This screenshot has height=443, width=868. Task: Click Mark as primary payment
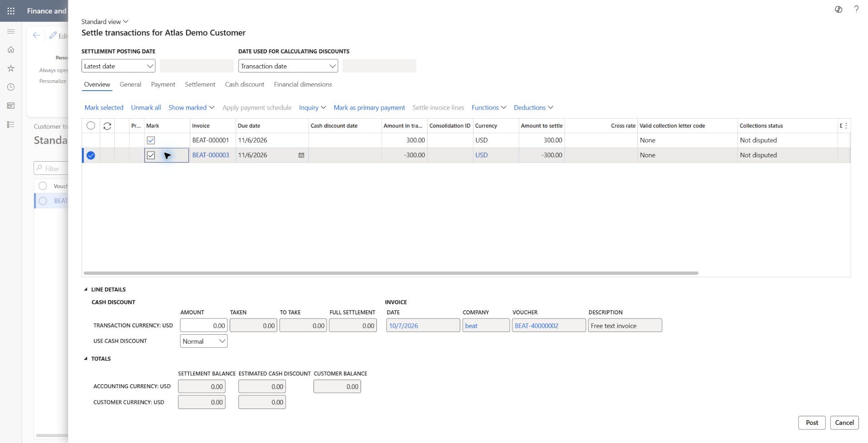(x=369, y=108)
